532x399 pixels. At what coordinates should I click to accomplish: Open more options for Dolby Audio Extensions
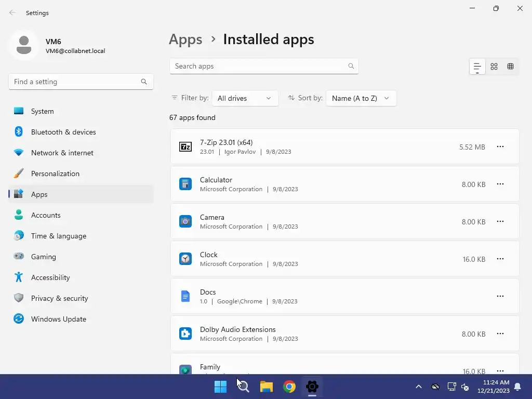(x=500, y=334)
